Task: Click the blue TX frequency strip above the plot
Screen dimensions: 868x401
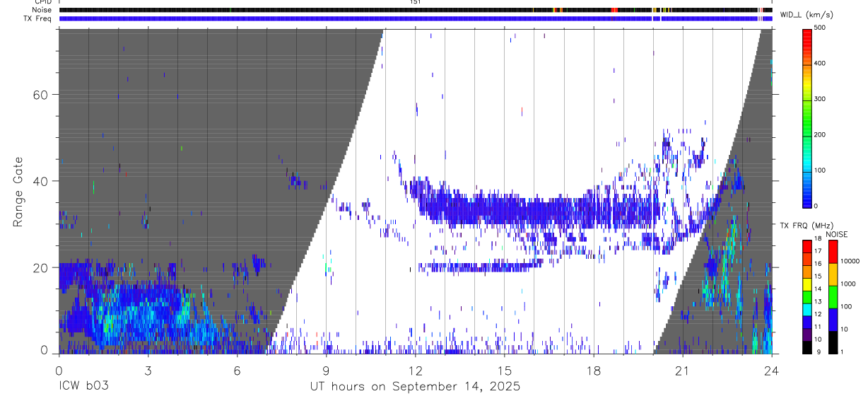Action: coord(415,18)
